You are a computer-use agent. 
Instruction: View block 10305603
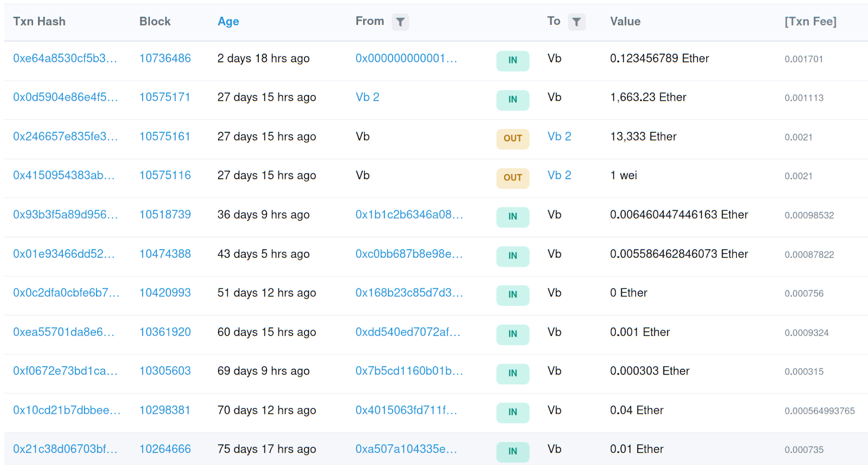click(165, 371)
